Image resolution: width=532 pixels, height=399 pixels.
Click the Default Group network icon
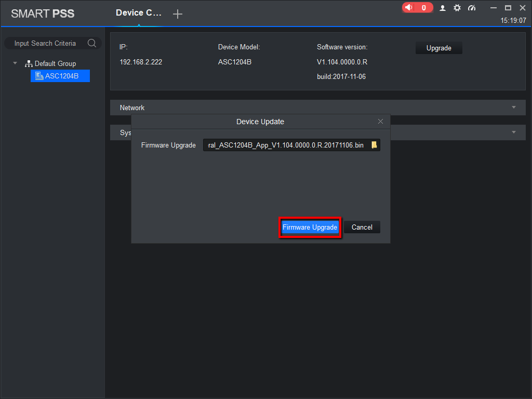click(x=29, y=63)
